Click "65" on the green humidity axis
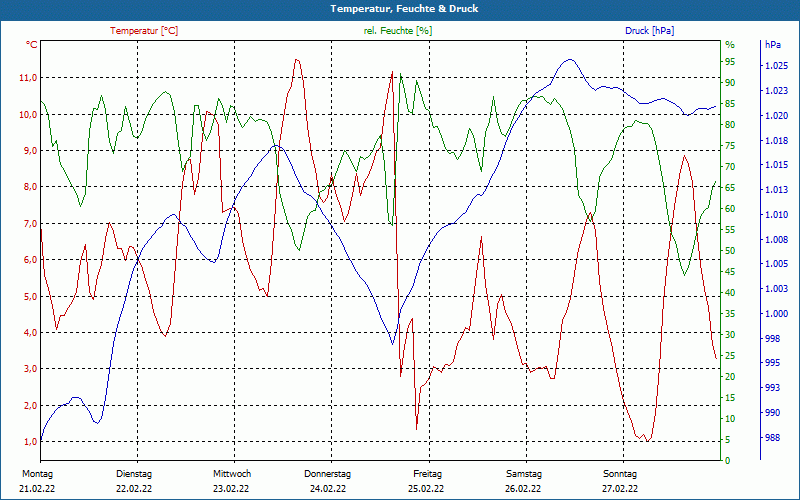 click(730, 188)
